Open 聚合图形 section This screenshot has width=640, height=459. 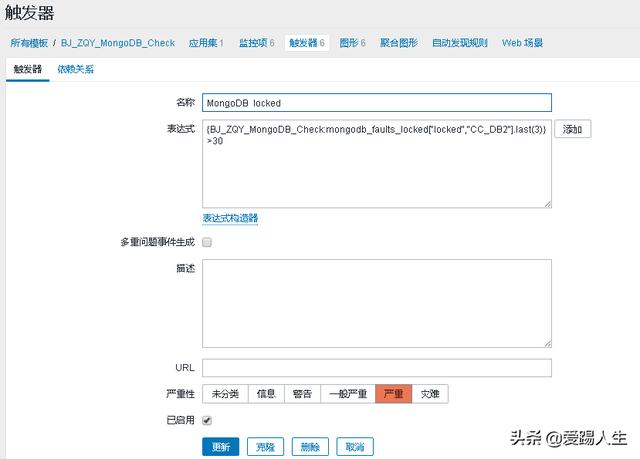[x=399, y=43]
